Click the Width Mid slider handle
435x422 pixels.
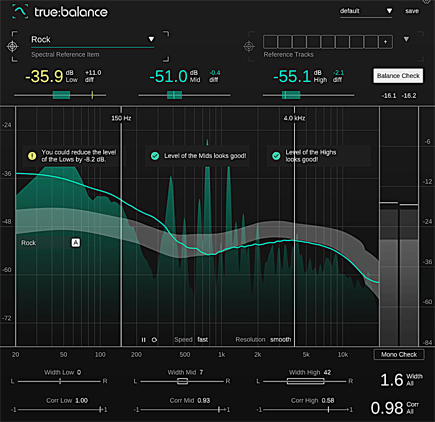(x=182, y=381)
